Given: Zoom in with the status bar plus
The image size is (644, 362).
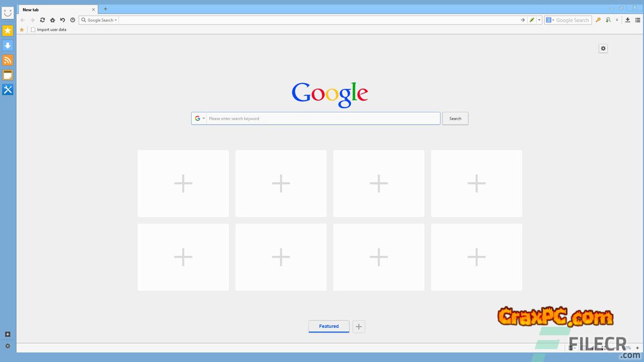Looking at the screenshot, I should [x=637, y=348].
